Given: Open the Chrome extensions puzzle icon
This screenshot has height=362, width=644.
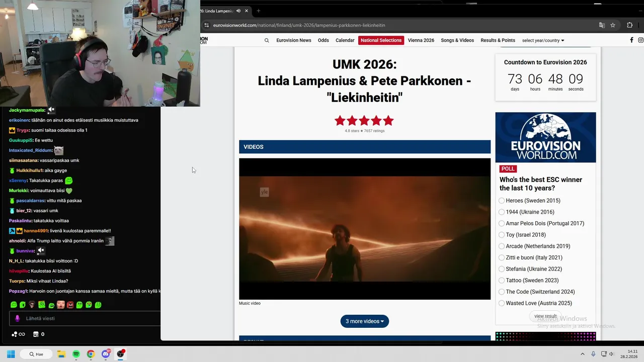Looking at the screenshot, I should [x=629, y=25].
